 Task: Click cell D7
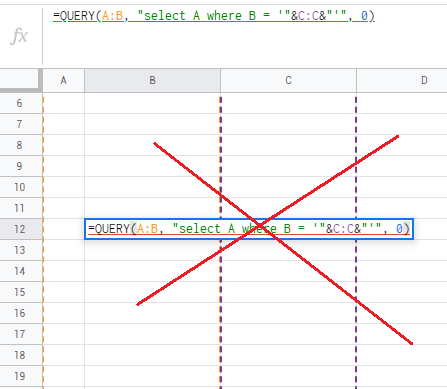point(402,124)
